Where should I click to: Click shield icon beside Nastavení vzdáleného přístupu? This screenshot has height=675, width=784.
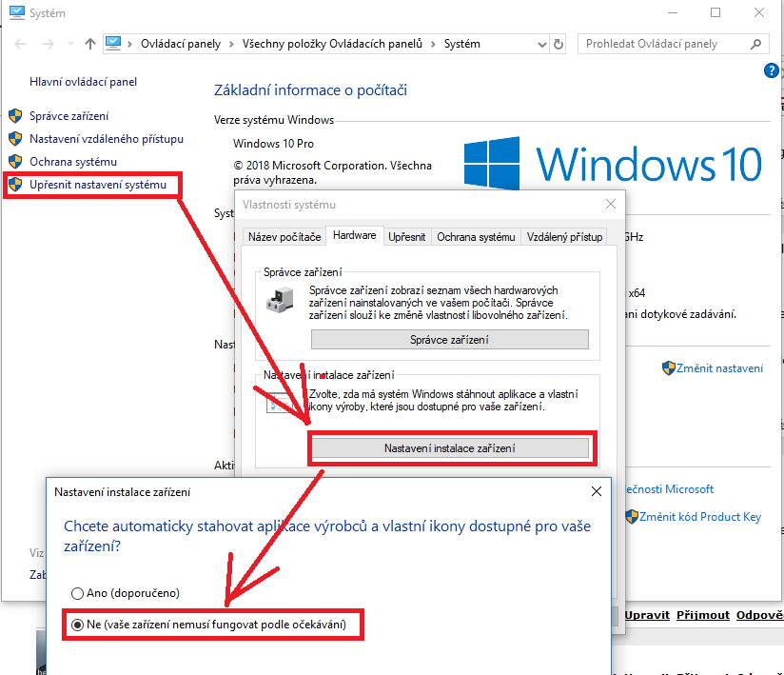click(x=15, y=139)
